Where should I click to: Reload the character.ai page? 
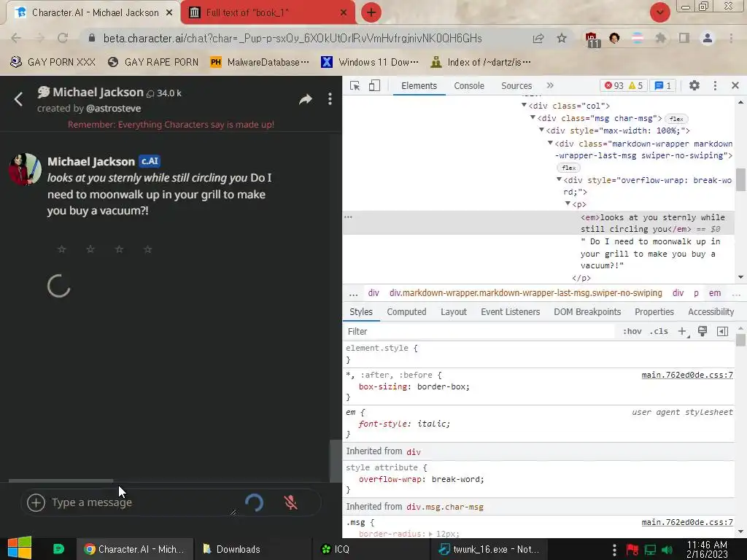[x=63, y=38]
